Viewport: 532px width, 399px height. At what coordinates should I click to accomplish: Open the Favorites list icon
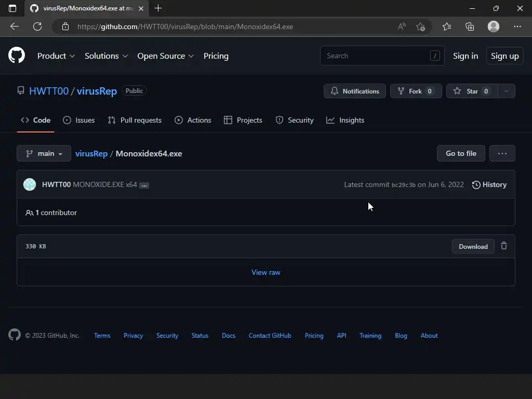click(x=447, y=26)
